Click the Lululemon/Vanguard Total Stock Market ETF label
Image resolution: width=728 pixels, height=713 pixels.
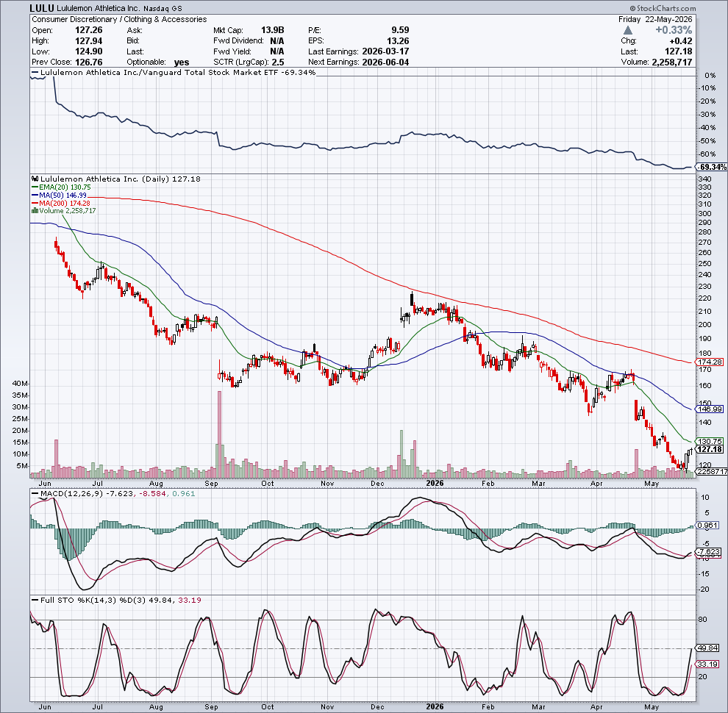click(160, 73)
